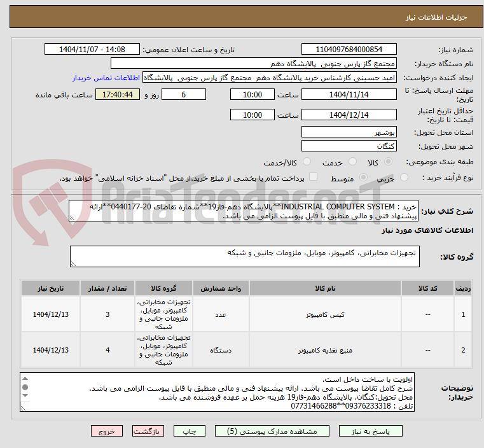Viewport: 484px width, 448px height.
Task: Select the خدمت radio button
Action: [352, 162]
